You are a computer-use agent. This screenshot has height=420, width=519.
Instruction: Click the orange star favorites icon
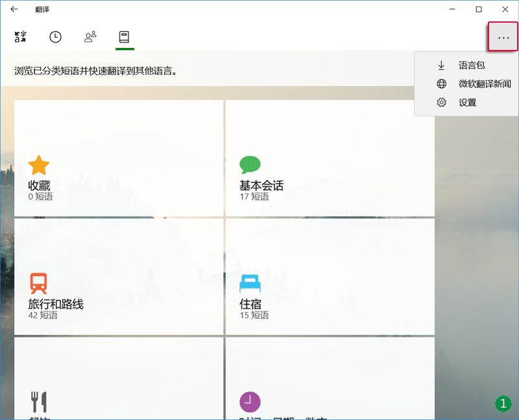pos(39,165)
